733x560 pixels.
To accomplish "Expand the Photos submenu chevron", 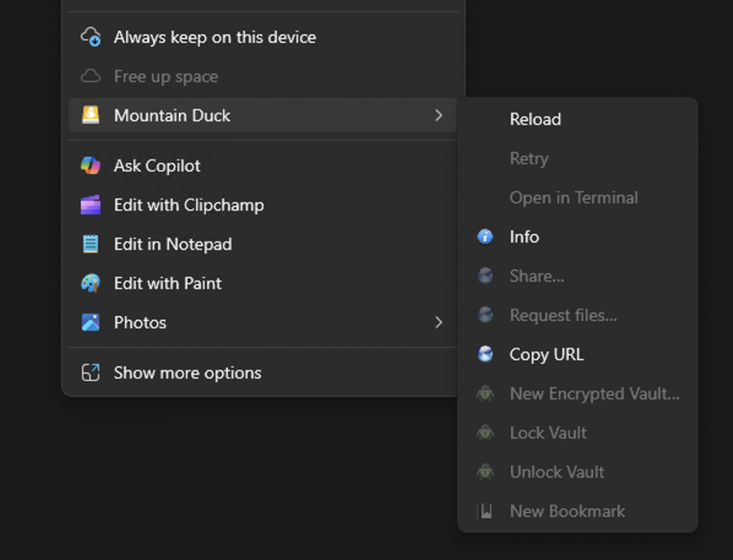I will pyautogui.click(x=439, y=323).
